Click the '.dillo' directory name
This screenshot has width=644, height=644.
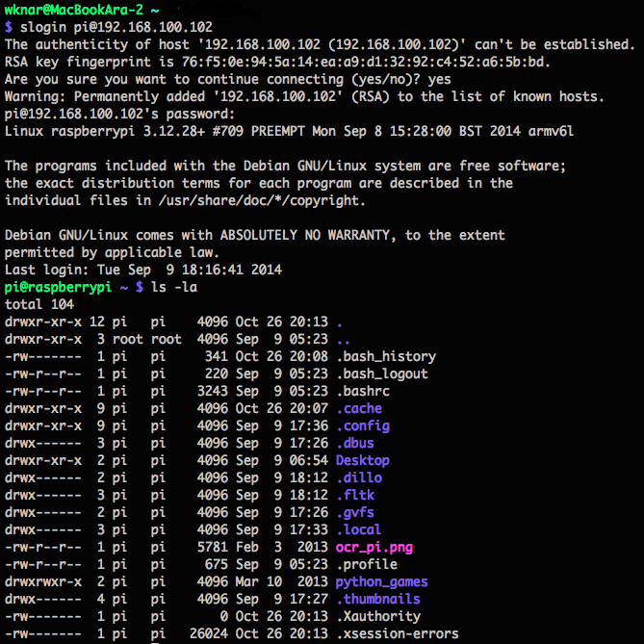coord(359,477)
